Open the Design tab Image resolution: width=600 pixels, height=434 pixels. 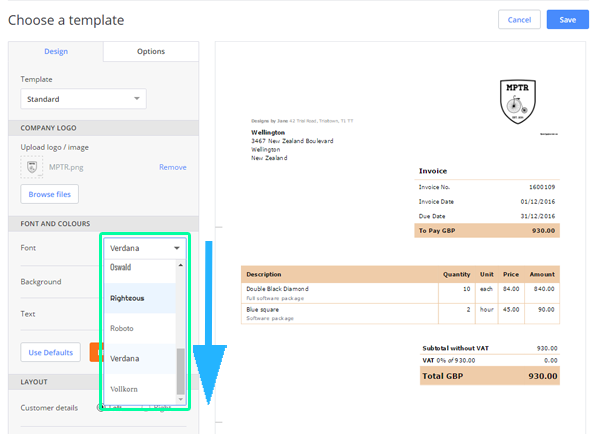click(56, 51)
